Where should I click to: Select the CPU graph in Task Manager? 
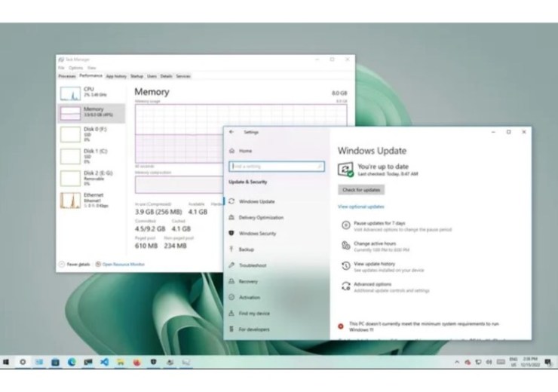pyautogui.click(x=70, y=93)
